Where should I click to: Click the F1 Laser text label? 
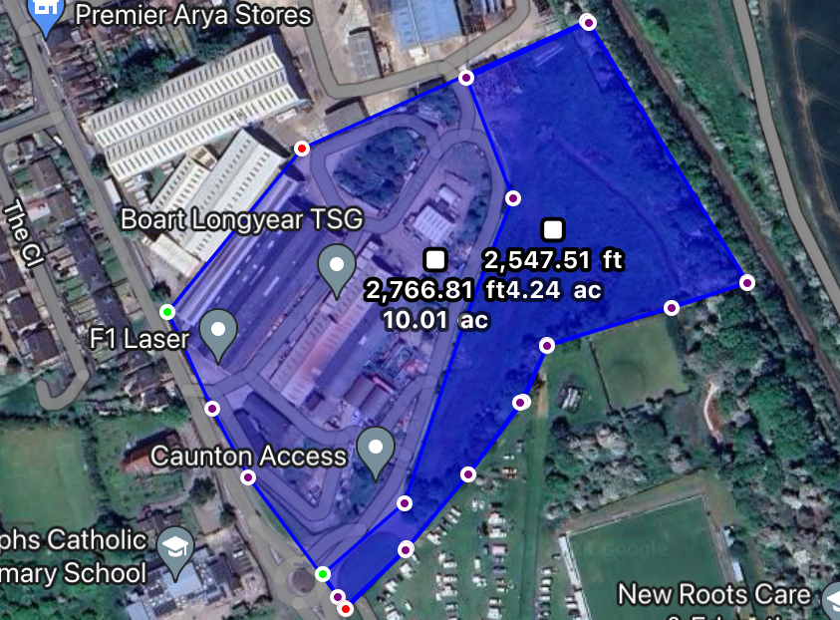tap(140, 339)
